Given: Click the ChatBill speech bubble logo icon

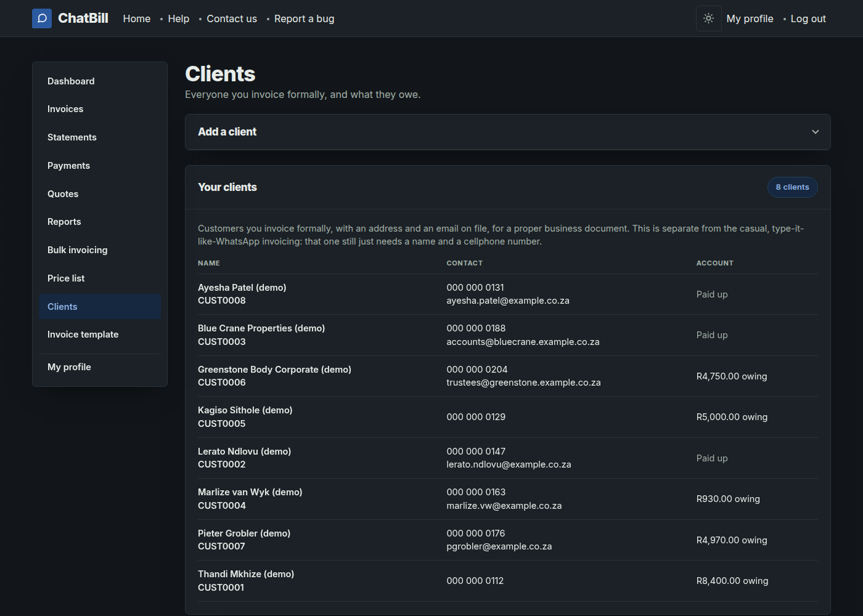Looking at the screenshot, I should click(42, 18).
